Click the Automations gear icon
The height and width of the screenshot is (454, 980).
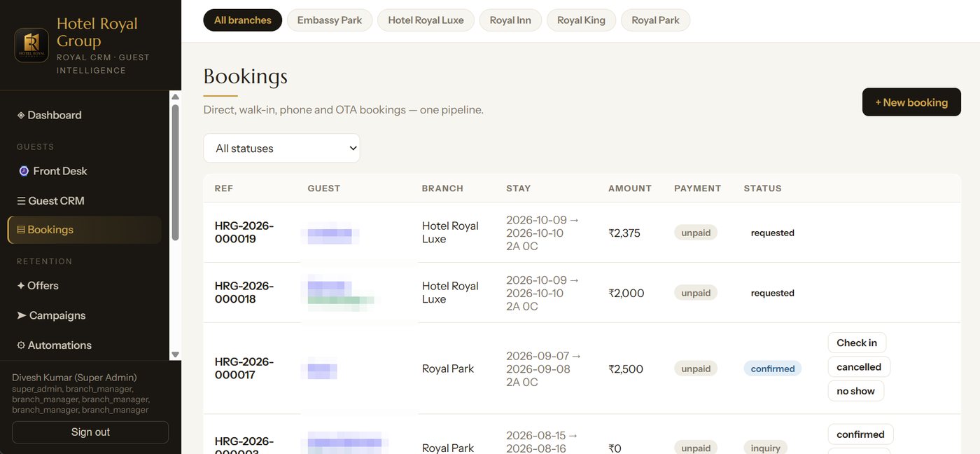coord(21,345)
